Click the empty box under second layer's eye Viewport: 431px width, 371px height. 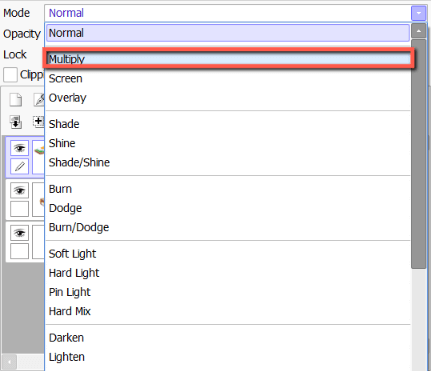click(19, 209)
